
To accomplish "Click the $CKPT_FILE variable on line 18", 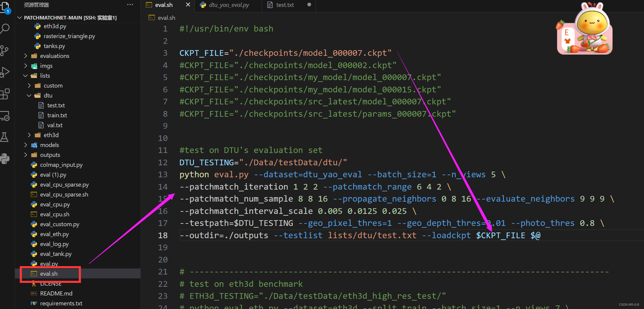I will click(x=500, y=235).
